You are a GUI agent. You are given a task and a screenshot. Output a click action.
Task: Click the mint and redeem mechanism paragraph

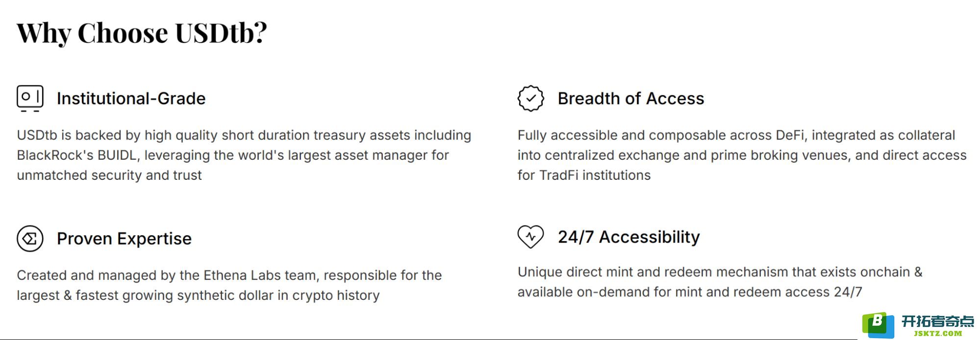click(720, 282)
